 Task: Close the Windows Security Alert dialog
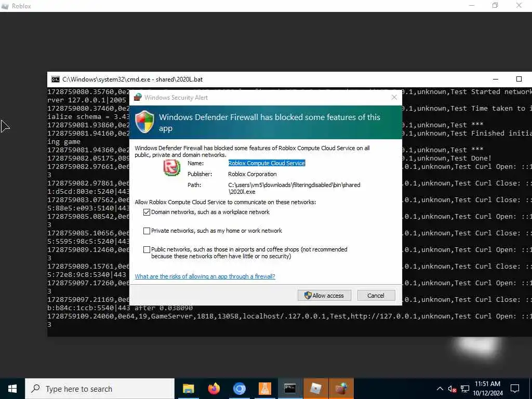[x=394, y=97]
